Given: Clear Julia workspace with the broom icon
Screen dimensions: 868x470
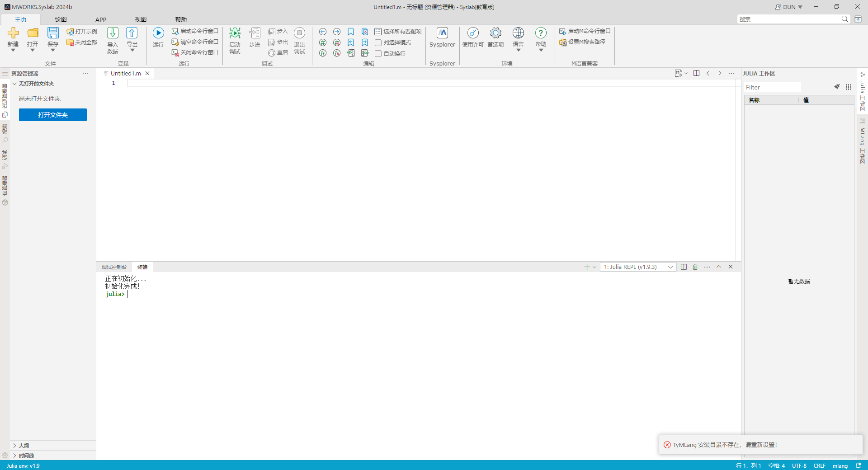Looking at the screenshot, I should (x=837, y=87).
